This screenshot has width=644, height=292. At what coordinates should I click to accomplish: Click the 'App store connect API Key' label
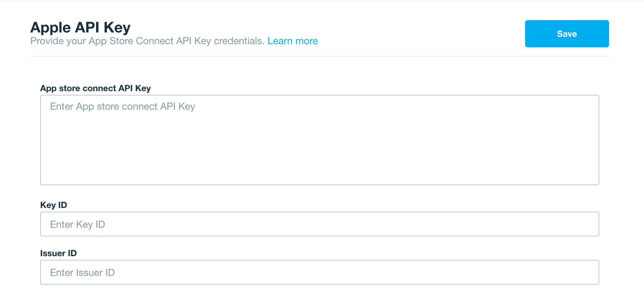(95, 88)
